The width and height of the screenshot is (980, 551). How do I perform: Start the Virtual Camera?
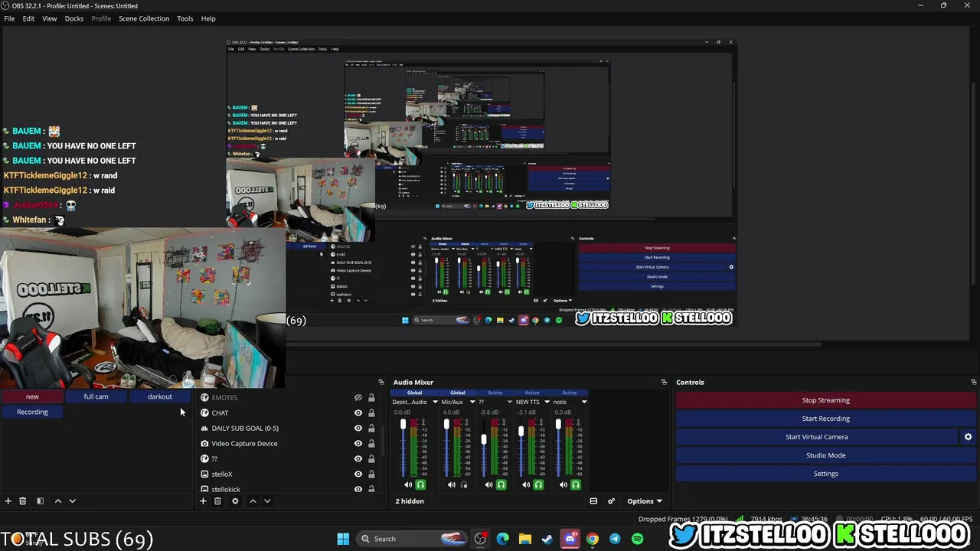[x=816, y=437]
